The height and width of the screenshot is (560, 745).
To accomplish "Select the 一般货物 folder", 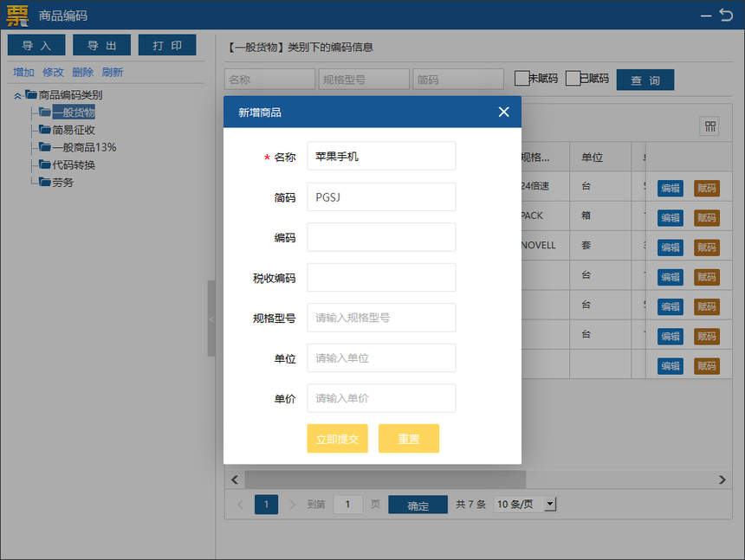I will [x=74, y=113].
